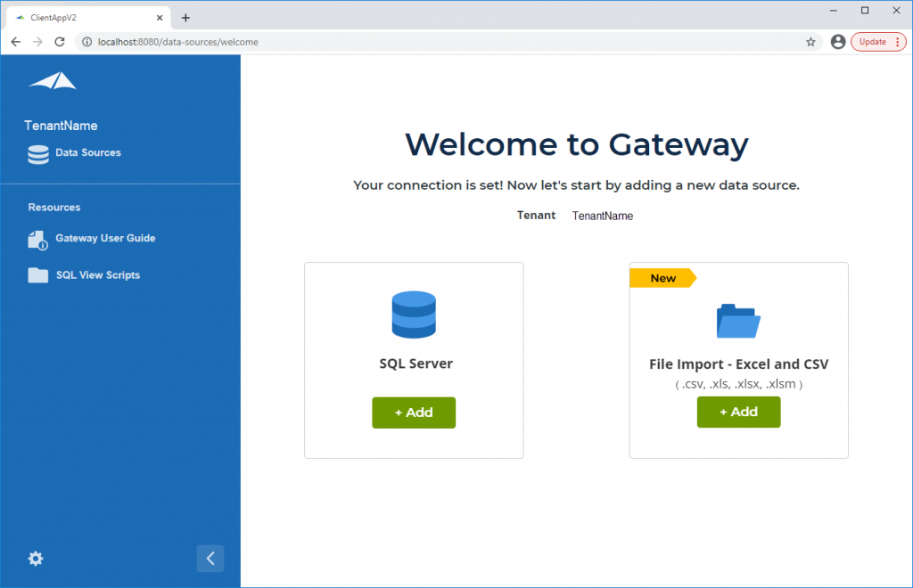913x588 pixels.
Task: Click the SQL View Scripts folder icon
Action: click(x=38, y=275)
